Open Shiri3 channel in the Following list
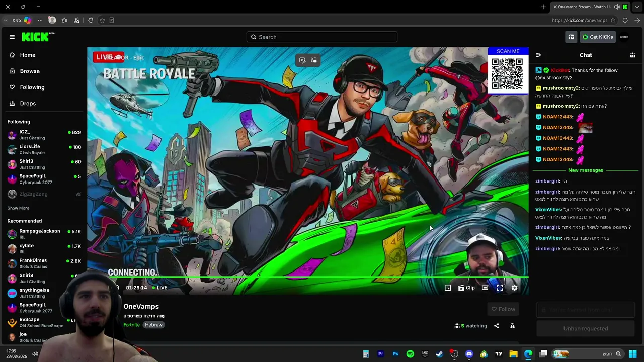644x362 pixels. tap(44, 164)
